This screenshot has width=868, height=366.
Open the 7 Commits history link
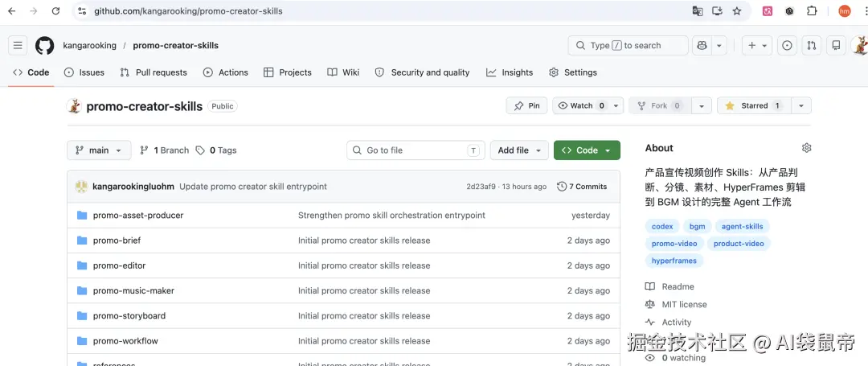(582, 187)
